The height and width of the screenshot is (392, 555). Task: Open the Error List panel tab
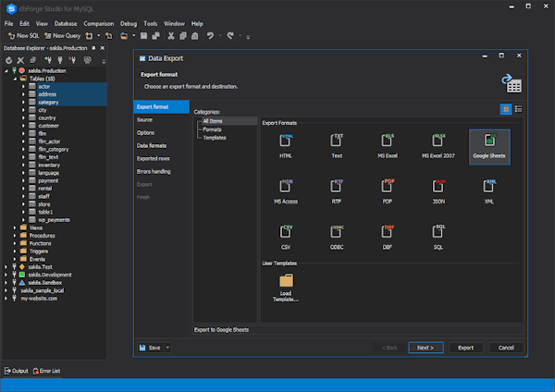[x=47, y=371]
